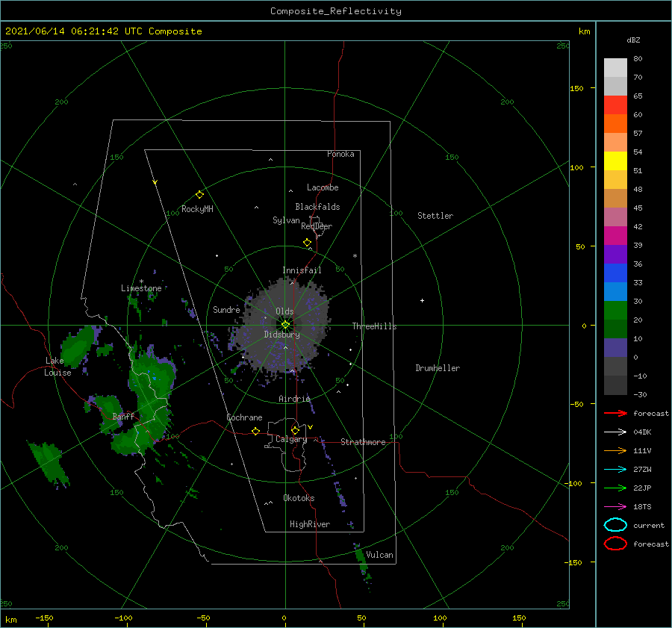Click the green 22JP arrow symbol

615,488
